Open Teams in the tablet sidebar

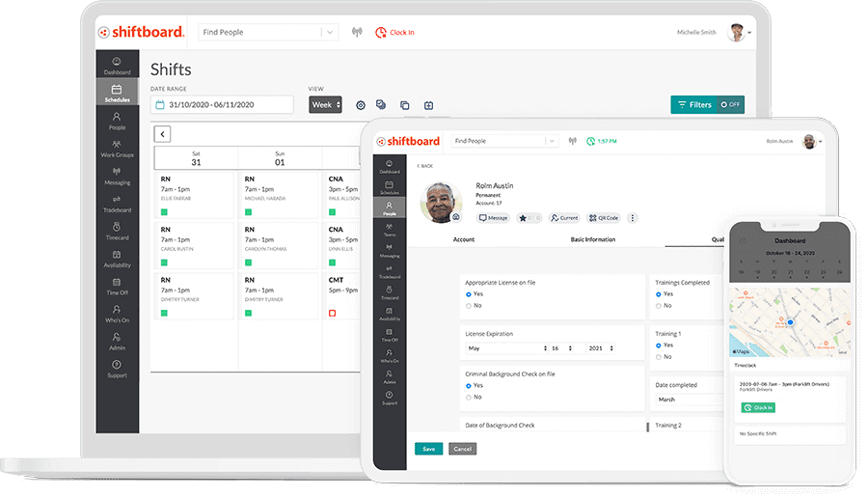(390, 230)
